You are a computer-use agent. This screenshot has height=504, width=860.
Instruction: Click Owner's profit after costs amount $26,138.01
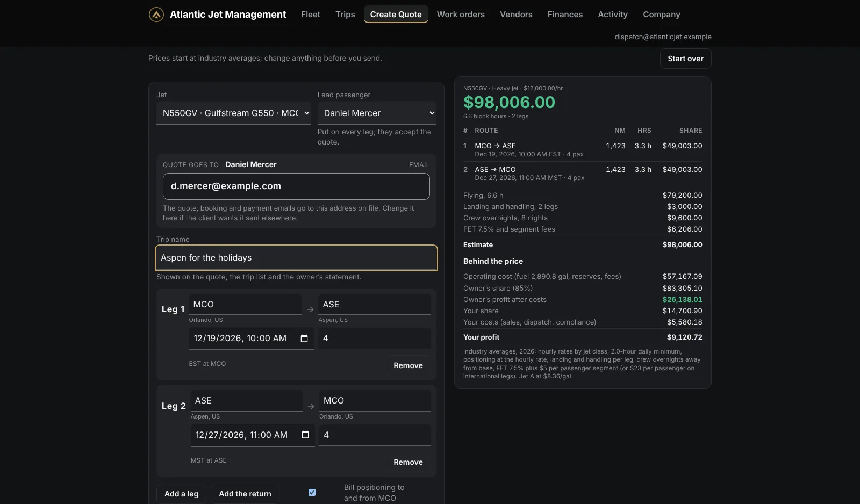pos(682,299)
